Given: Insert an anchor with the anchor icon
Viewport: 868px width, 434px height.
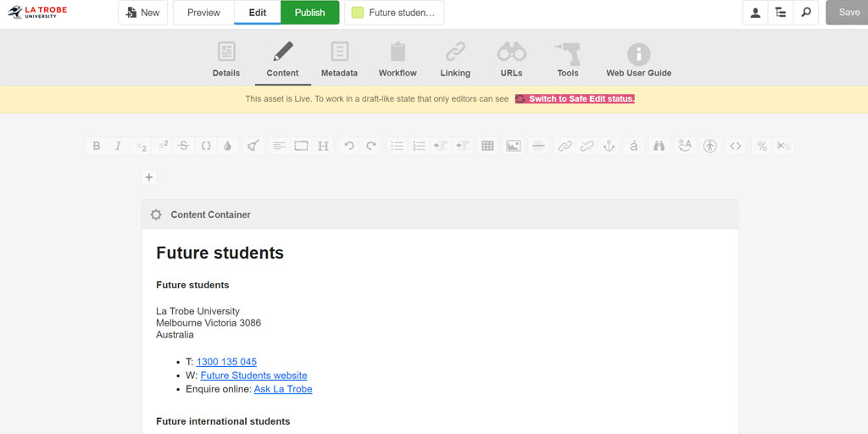Looking at the screenshot, I should 608,146.
